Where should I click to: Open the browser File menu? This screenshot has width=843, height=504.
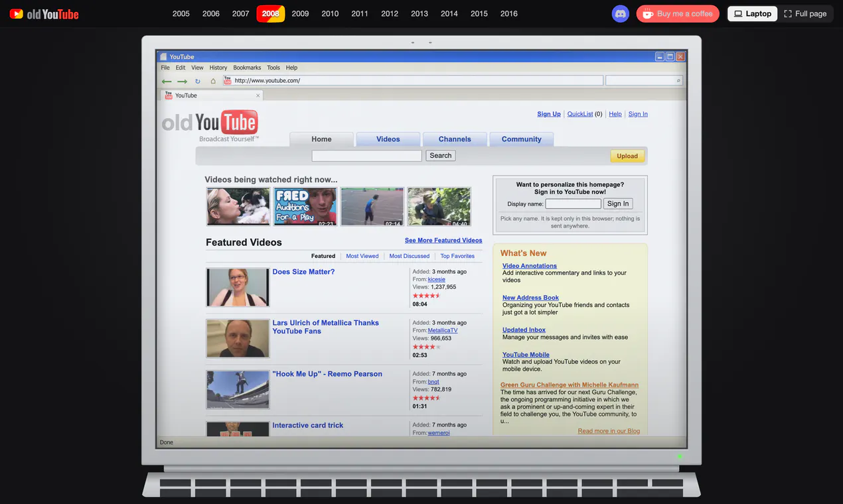(x=165, y=68)
